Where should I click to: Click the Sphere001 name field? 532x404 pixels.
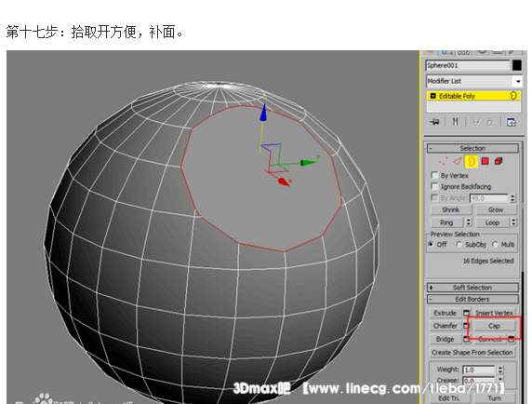pos(468,65)
